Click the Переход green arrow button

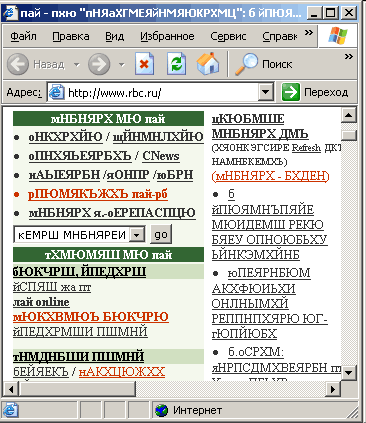point(291,92)
